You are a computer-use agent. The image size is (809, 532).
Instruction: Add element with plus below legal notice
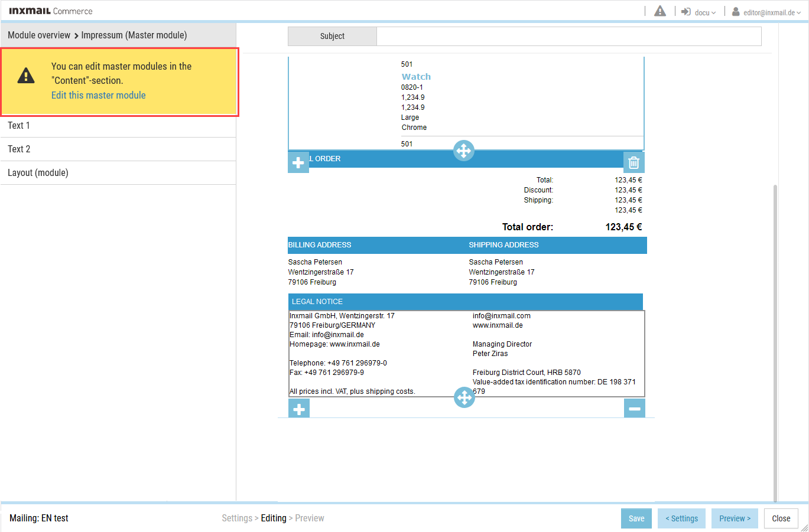[299, 409]
